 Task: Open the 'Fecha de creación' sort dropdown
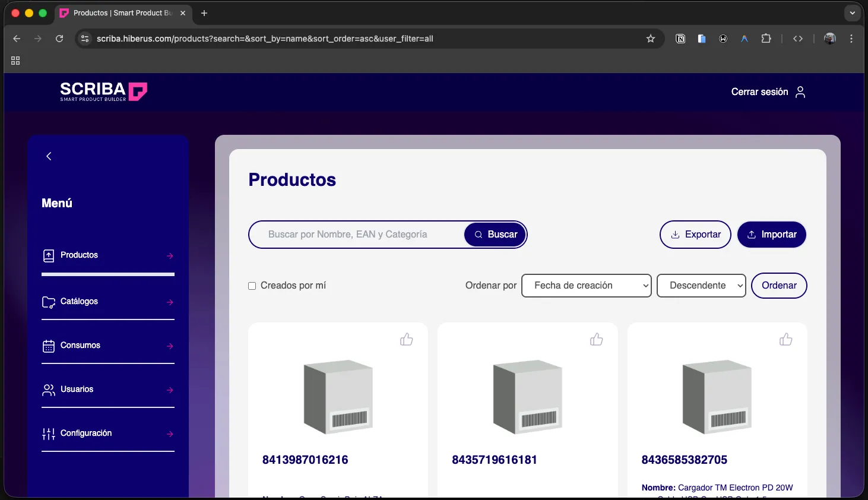pyautogui.click(x=586, y=286)
